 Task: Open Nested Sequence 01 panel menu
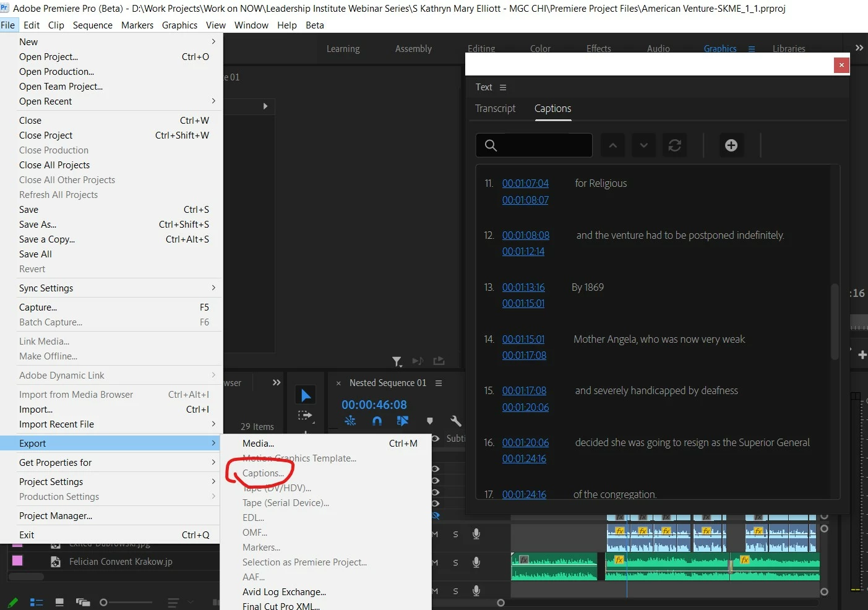[x=439, y=383]
